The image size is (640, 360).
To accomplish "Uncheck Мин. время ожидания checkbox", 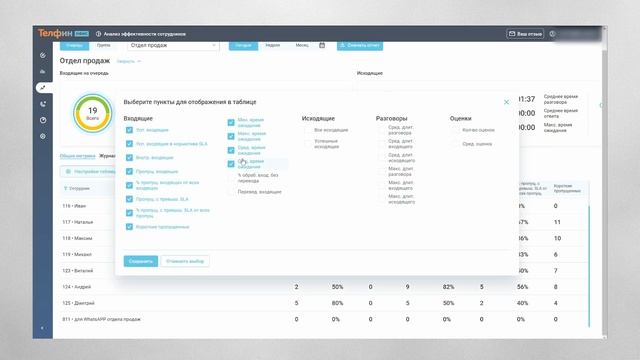I will tap(231, 122).
